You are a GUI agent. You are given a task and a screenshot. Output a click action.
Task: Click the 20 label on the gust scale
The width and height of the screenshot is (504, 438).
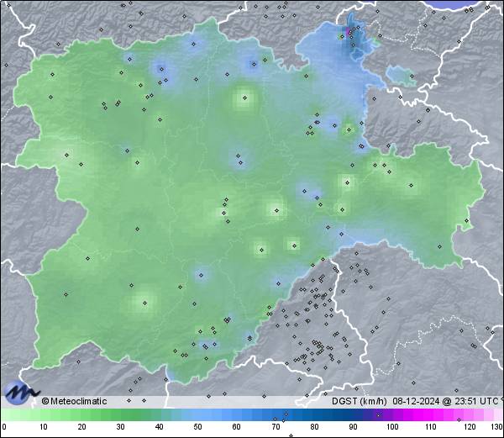82,427
